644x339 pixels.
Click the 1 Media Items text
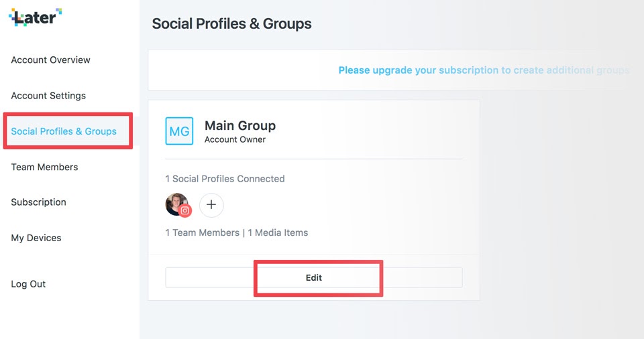278,232
